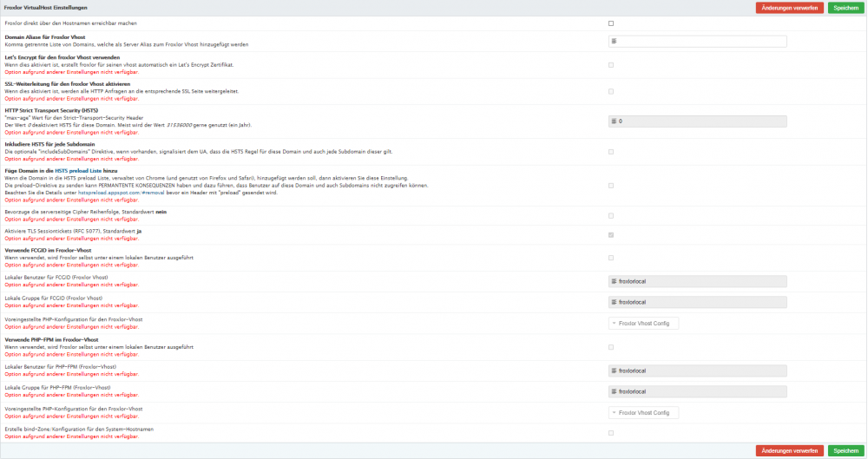Enable FCGID im Froxlor-Vhost checkbox

click(611, 258)
